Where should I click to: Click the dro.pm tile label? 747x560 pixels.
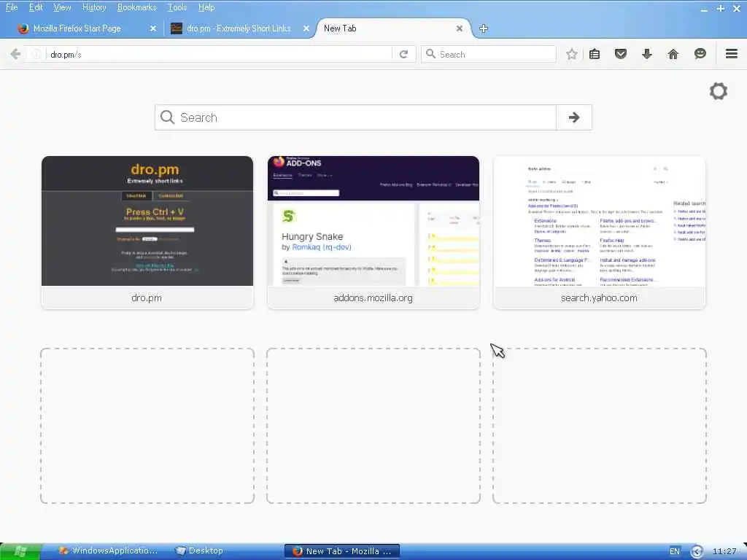coord(147,298)
